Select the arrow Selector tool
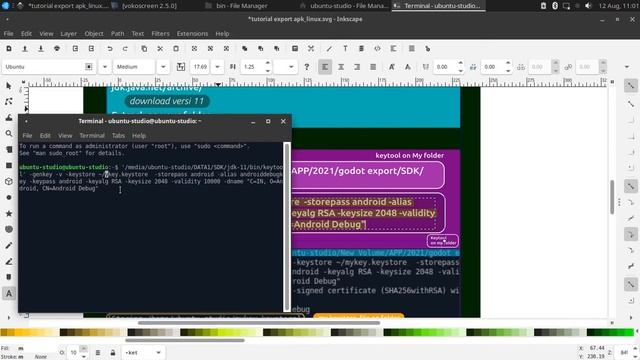Image resolution: width=640 pixels, height=360 pixels. [x=9, y=86]
